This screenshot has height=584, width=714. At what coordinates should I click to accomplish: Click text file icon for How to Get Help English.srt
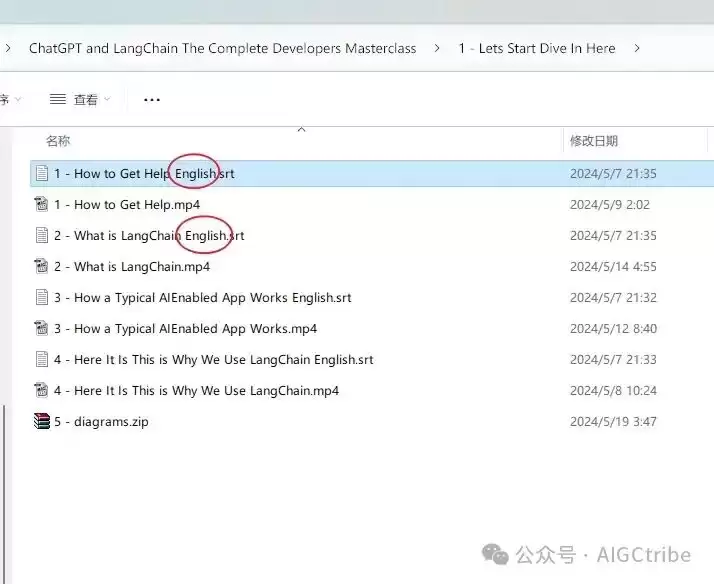[42, 173]
